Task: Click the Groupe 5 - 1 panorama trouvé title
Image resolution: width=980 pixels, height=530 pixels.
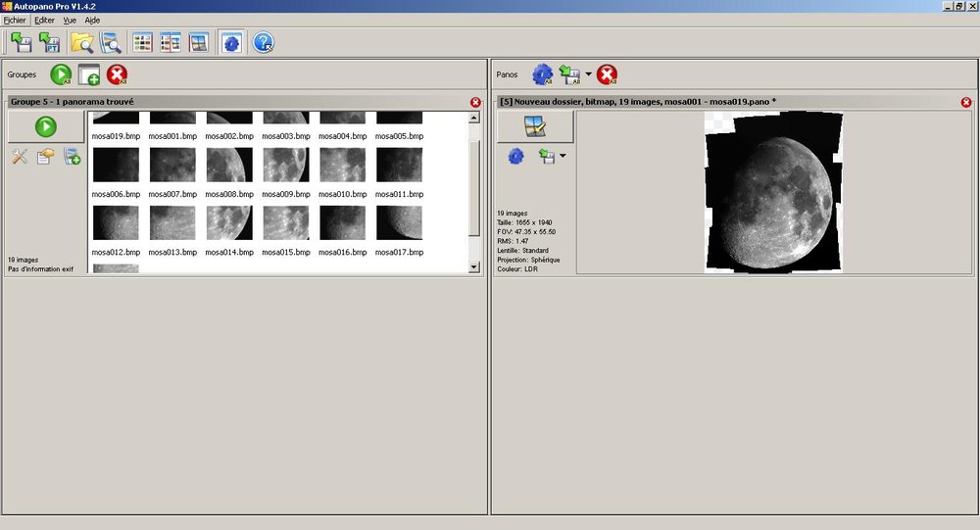Action: (72, 101)
